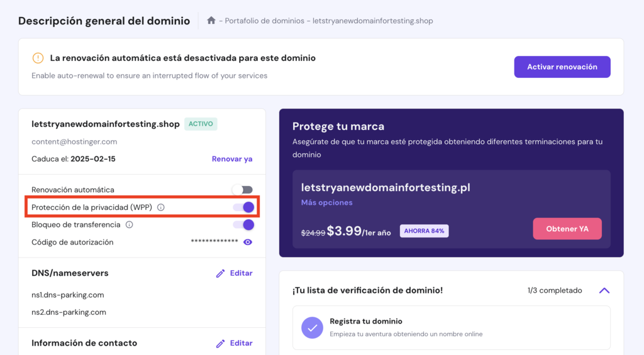Click the Renovar ya link
The height and width of the screenshot is (355, 644).
[232, 159]
